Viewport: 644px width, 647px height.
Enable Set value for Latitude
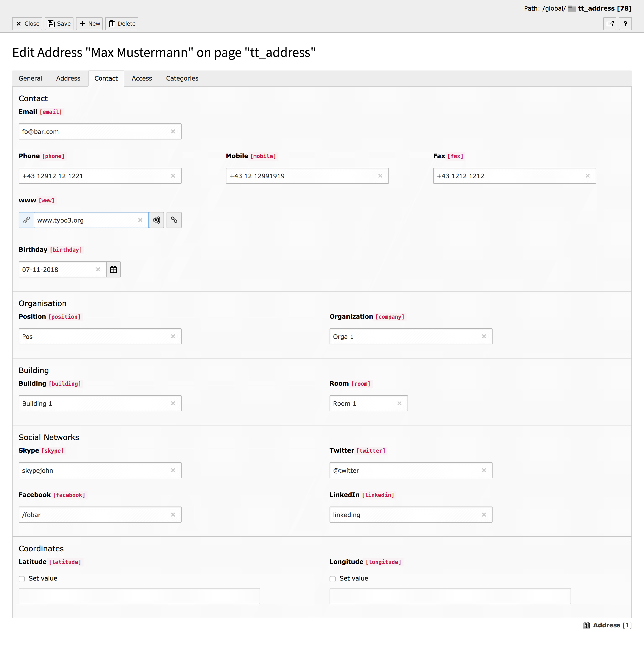coord(22,579)
